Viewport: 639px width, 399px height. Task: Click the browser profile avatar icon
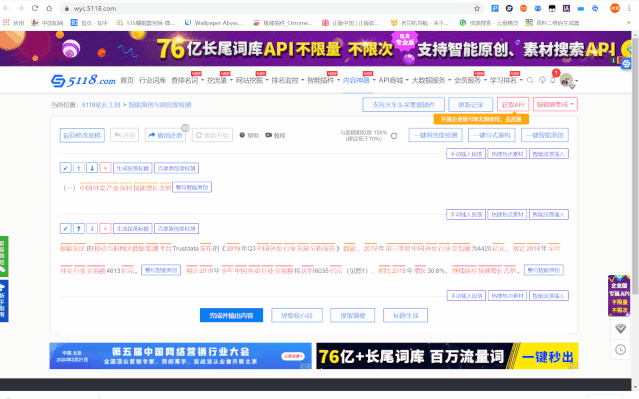click(615, 8)
